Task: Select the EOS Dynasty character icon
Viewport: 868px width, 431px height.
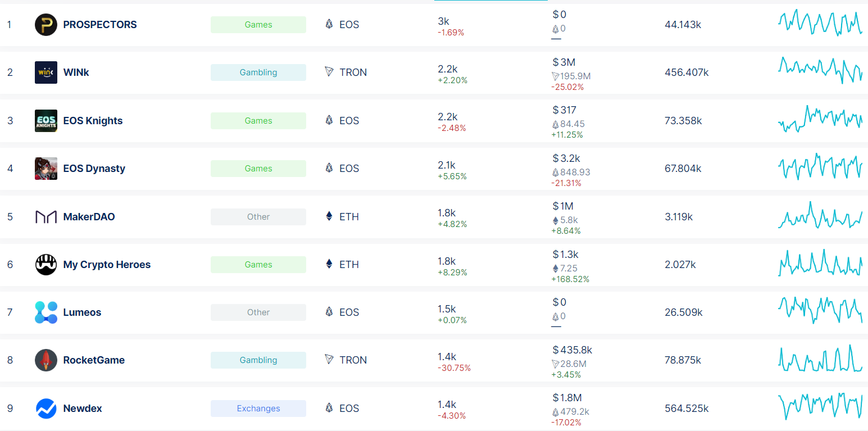Action: tap(46, 169)
